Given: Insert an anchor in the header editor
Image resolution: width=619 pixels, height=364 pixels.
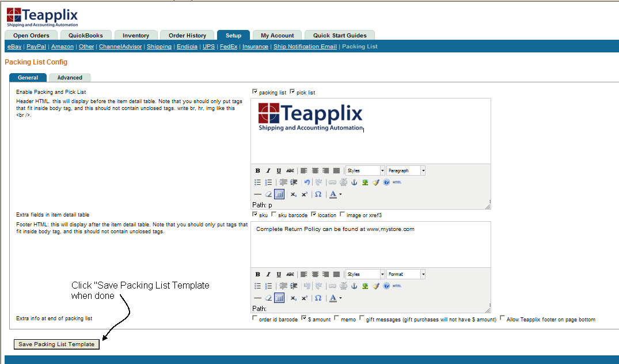Looking at the screenshot, I should tap(354, 183).
